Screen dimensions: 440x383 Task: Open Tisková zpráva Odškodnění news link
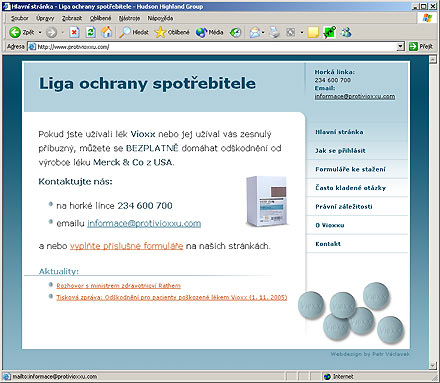172,297
